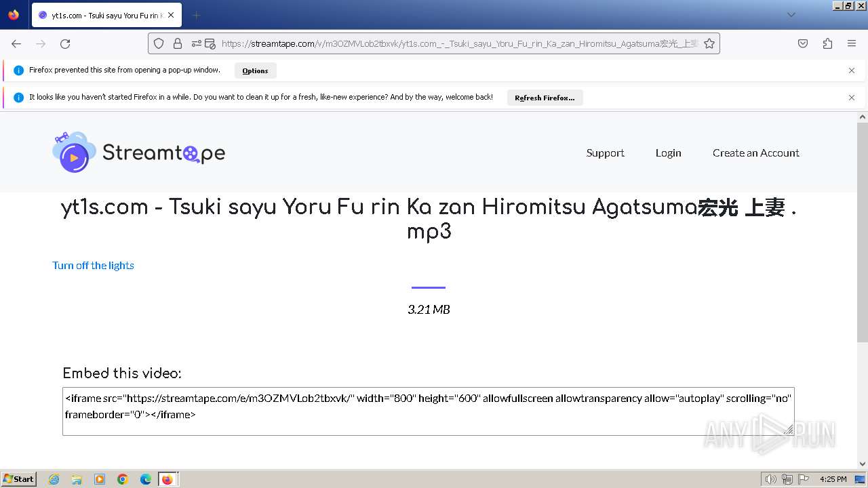Open pop-up blocker Options button
868x488 pixels.
pos(255,70)
